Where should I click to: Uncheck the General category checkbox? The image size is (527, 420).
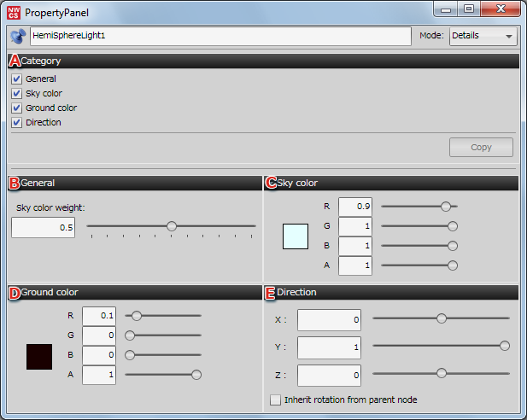(17, 79)
